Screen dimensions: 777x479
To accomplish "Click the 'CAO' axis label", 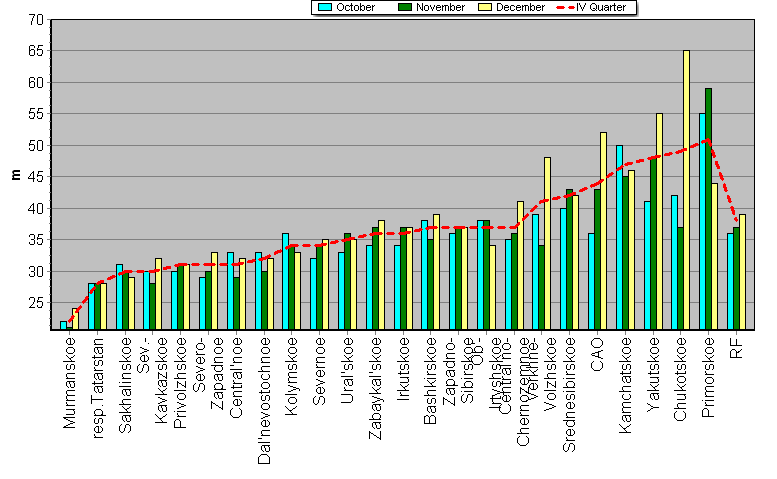I will tap(597, 354).
